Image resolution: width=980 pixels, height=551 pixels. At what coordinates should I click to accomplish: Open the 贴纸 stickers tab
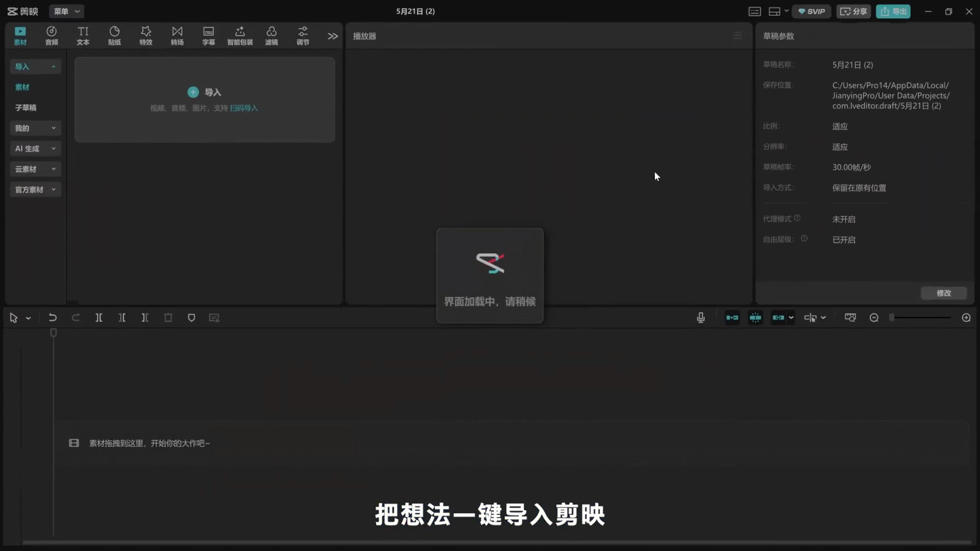[115, 36]
